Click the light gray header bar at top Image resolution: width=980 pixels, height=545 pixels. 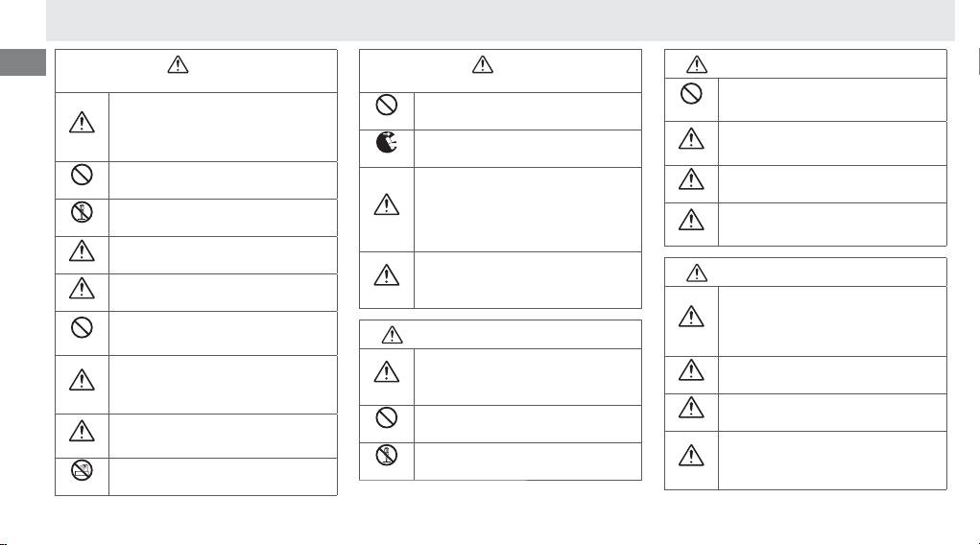click(500, 19)
